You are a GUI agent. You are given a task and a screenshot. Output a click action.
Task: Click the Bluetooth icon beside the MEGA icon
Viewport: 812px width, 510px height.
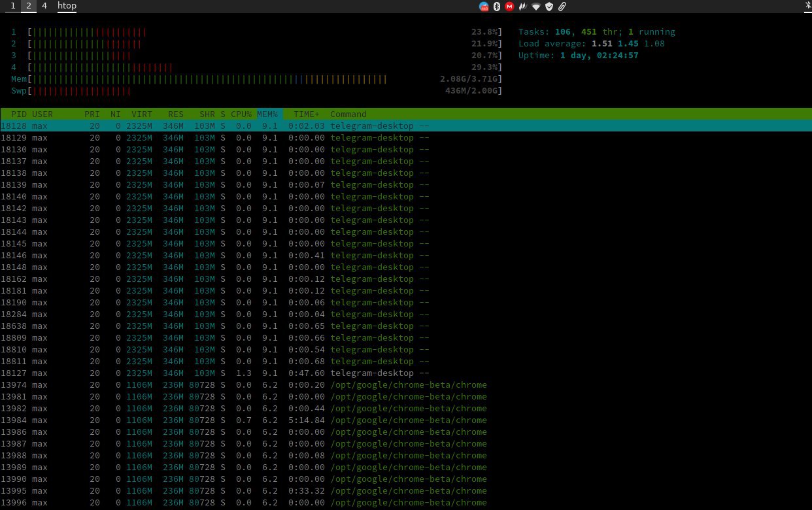tap(496, 7)
